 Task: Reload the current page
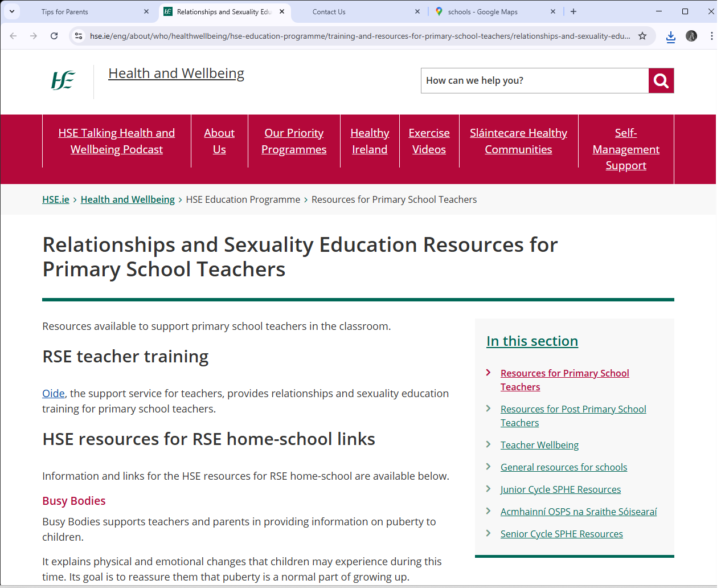(x=54, y=35)
